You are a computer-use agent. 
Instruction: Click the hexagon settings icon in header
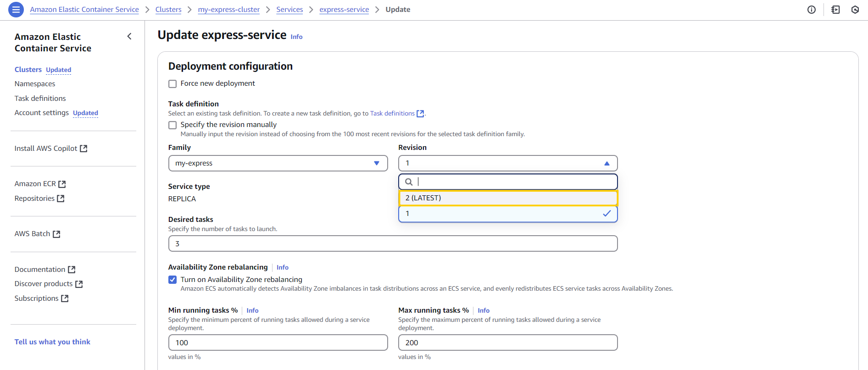tap(855, 10)
